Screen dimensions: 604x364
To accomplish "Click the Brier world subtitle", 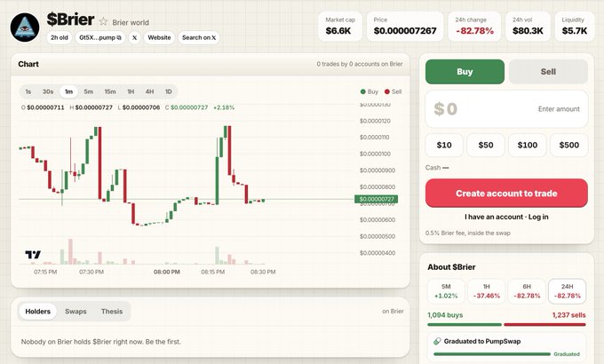I will click(x=131, y=22).
